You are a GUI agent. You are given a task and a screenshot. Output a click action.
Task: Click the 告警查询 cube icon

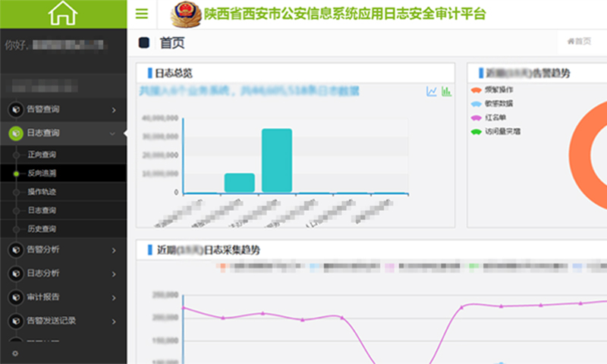(15, 110)
